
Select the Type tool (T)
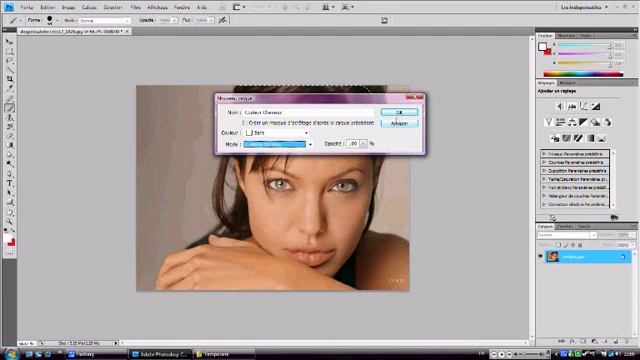(9, 183)
